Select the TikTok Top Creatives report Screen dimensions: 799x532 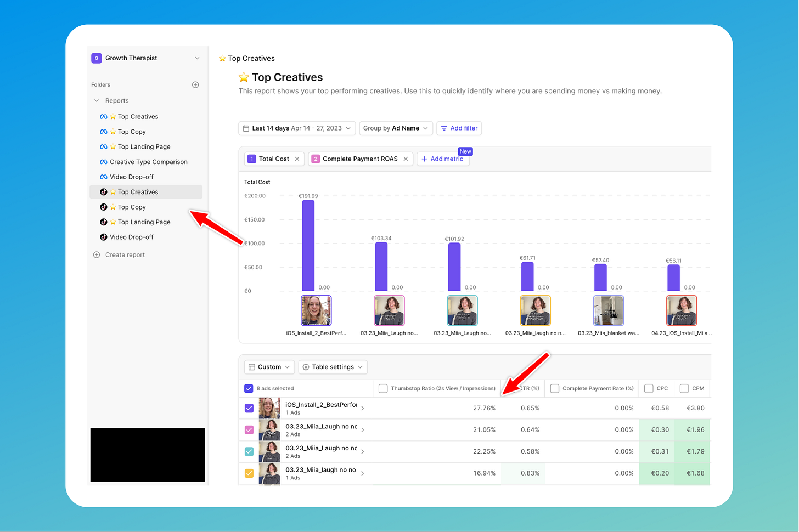146,192
